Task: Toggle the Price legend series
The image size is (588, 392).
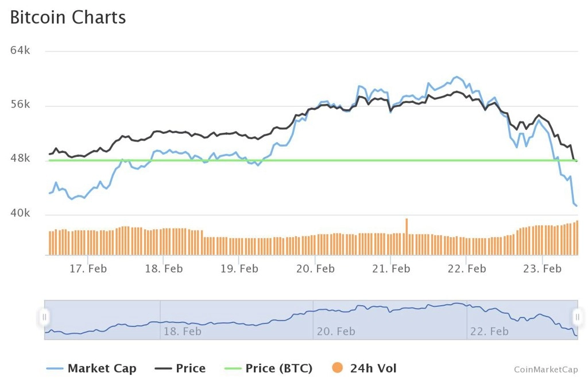Action: 180,368
